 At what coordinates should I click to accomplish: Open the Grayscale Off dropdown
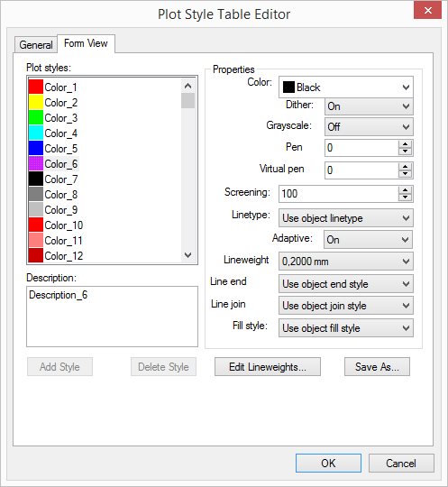[x=369, y=127]
